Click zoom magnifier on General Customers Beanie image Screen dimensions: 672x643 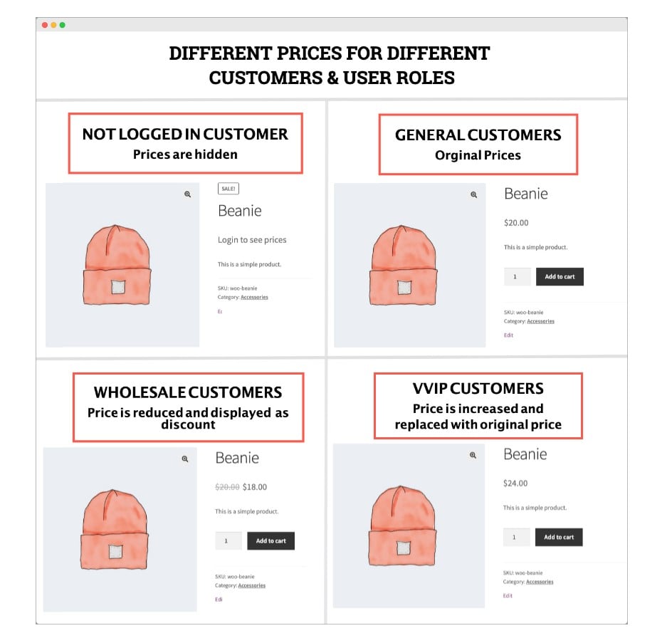[473, 194]
